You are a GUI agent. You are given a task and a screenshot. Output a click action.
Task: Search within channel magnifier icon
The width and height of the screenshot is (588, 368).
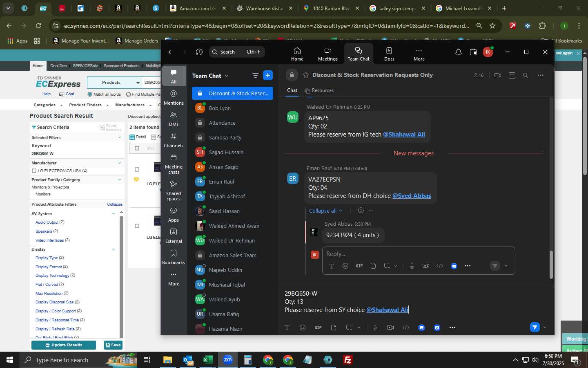[526, 75]
